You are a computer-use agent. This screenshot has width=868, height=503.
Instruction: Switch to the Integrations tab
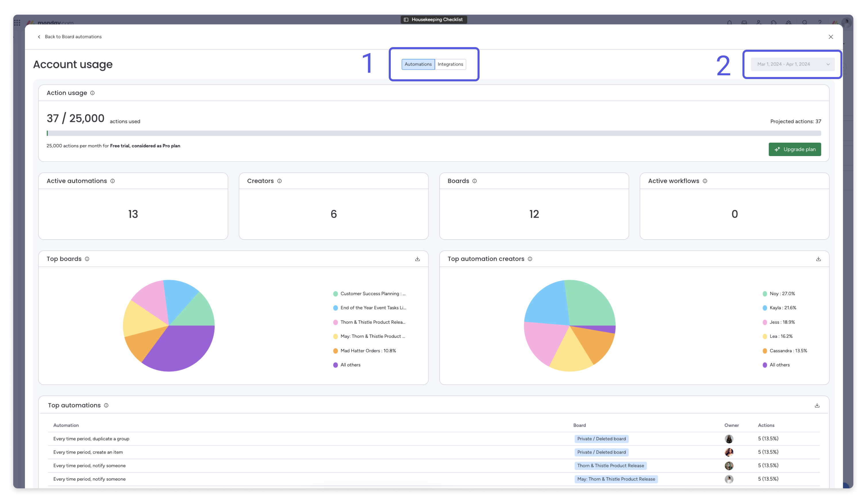click(x=451, y=64)
